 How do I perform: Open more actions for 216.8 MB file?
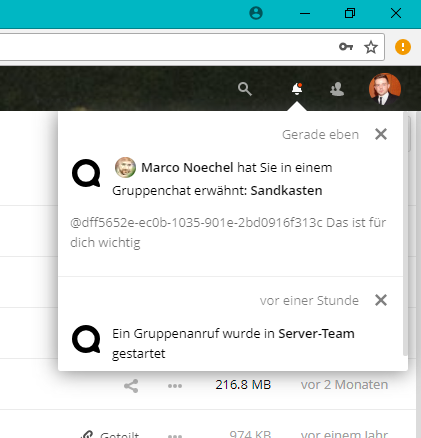pos(175,386)
